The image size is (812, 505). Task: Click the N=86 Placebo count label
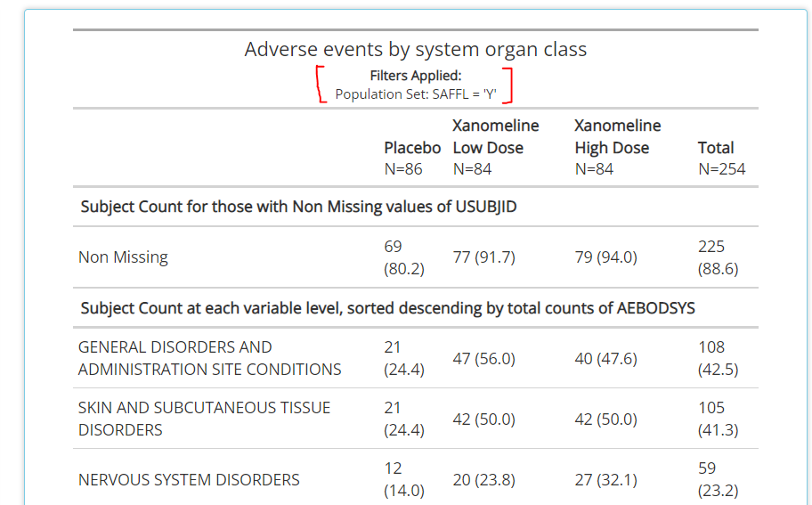click(403, 169)
